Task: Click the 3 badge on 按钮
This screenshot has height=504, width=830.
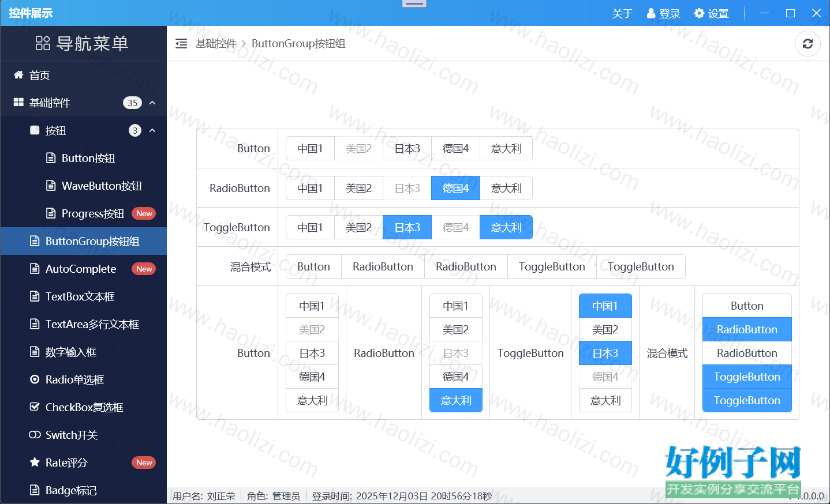Action: click(x=135, y=130)
